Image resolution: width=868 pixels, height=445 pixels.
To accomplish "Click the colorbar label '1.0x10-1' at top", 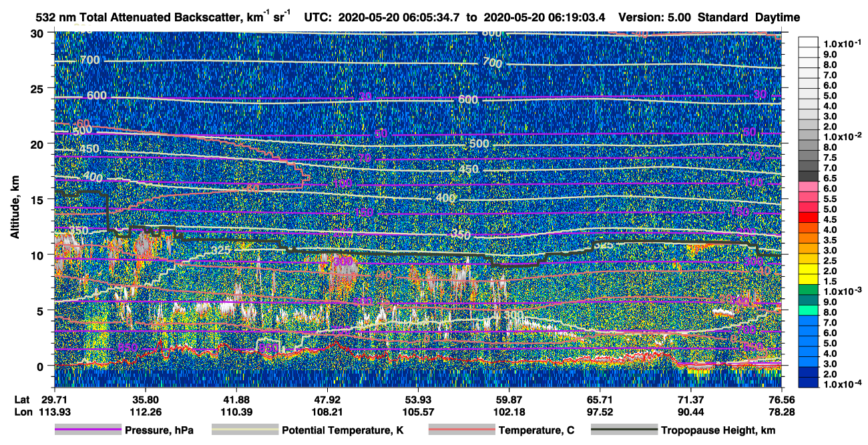I will click(841, 44).
